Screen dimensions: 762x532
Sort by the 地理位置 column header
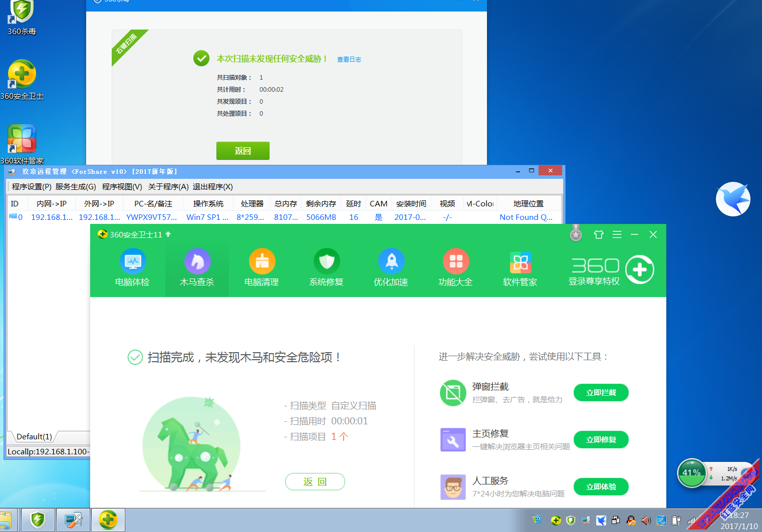tap(529, 204)
